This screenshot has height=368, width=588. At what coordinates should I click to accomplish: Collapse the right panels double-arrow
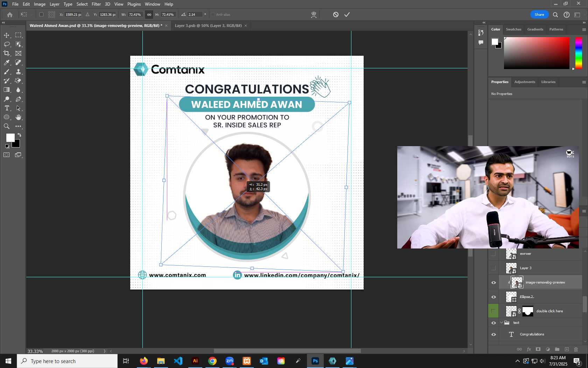pos(584,22)
